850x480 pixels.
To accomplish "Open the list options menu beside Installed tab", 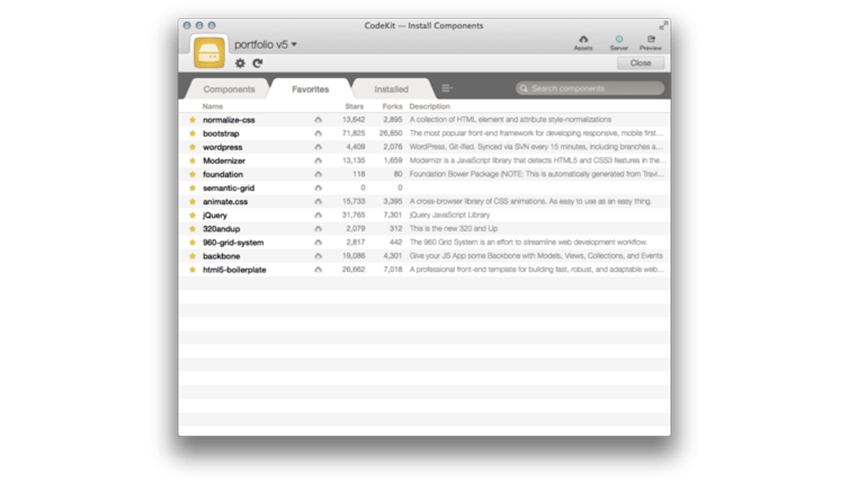I will (x=446, y=88).
